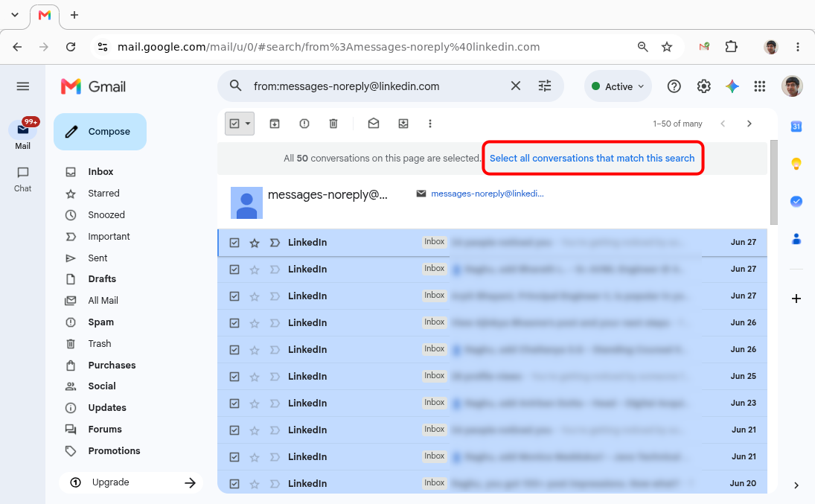Expand the browser tab search chevron

click(15, 15)
